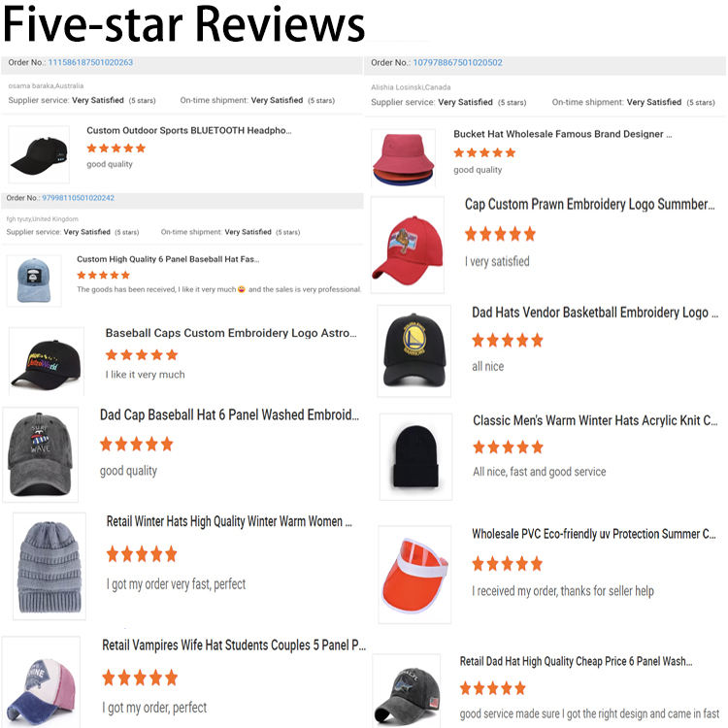The height and width of the screenshot is (728, 728).
Task: Click star rating under Wholesale PVC visor
Action: click(507, 564)
